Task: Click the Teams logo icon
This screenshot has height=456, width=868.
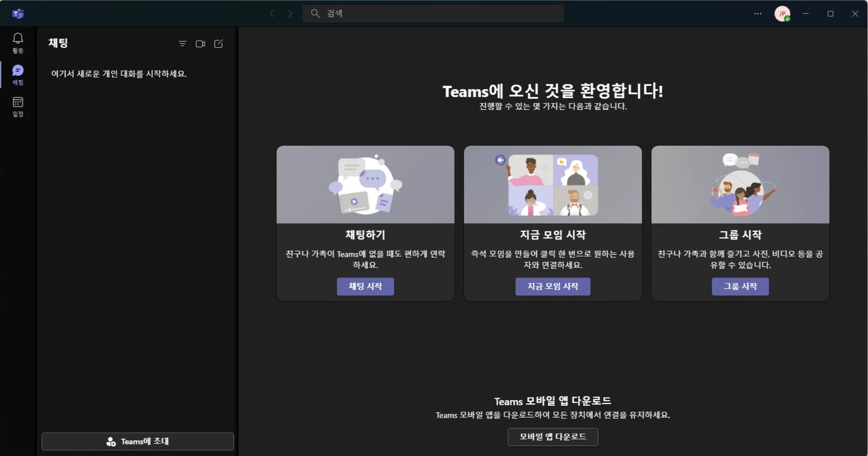Action: [18, 13]
